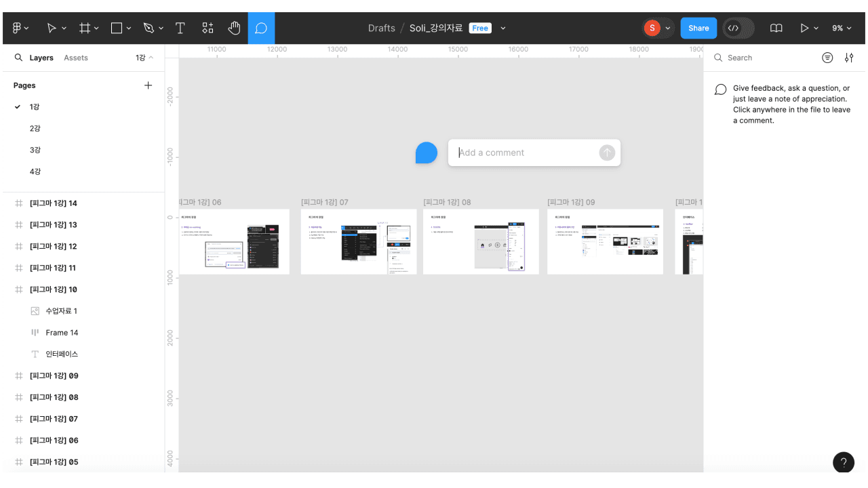Open the comment sort filter icon

tap(827, 58)
